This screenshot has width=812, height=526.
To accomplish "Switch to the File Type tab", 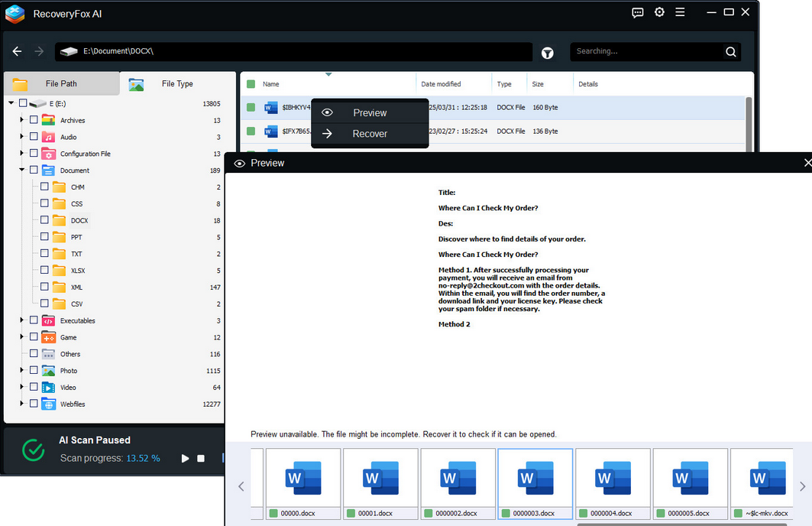I will [x=177, y=84].
